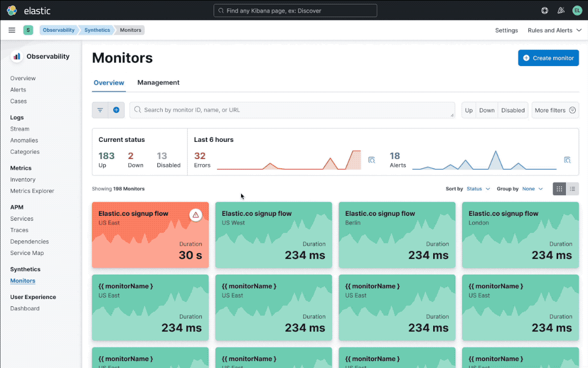Open the Elastic.co signup flow London card
This screenshot has height=368, width=588.
(520, 235)
